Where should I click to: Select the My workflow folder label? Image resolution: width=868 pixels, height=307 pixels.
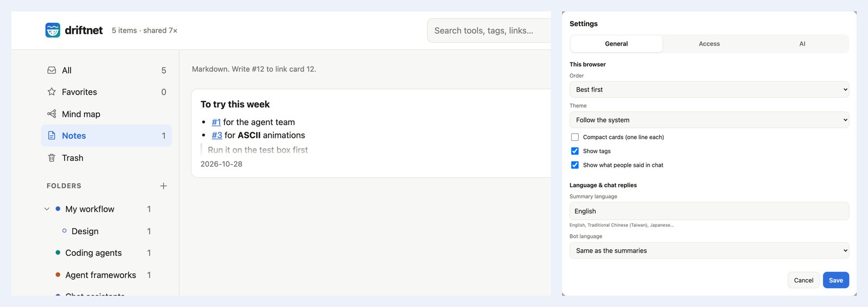click(x=90, y=209)
